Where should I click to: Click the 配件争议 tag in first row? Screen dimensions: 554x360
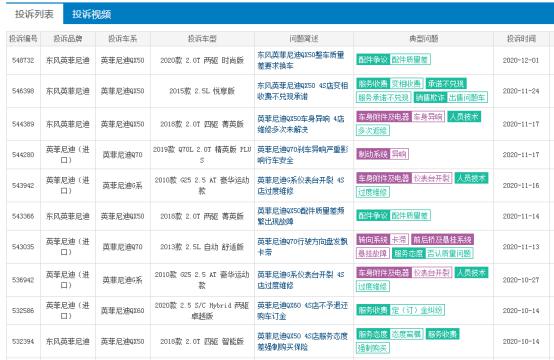pos(372,60)
